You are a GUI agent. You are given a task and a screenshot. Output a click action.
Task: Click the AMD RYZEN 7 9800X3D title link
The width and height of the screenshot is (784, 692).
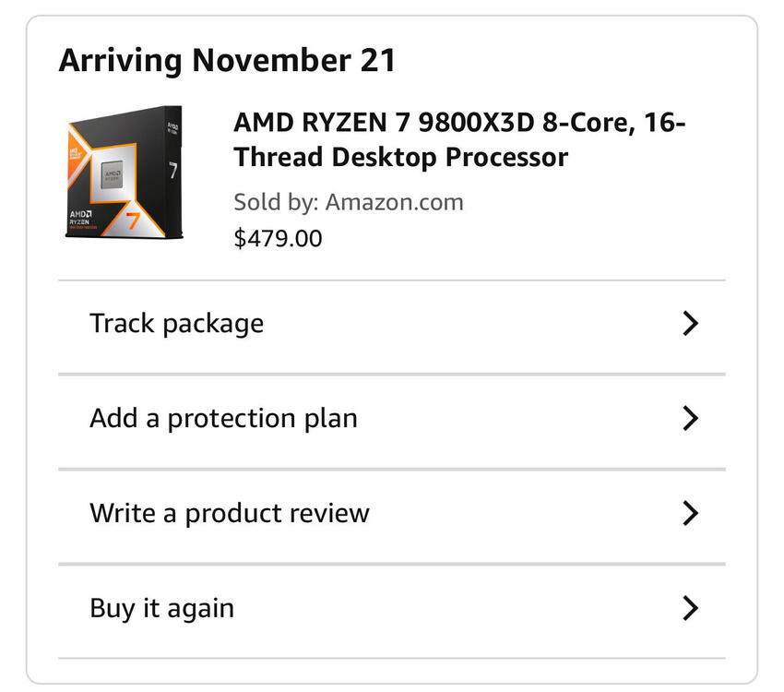coord(459,123)
